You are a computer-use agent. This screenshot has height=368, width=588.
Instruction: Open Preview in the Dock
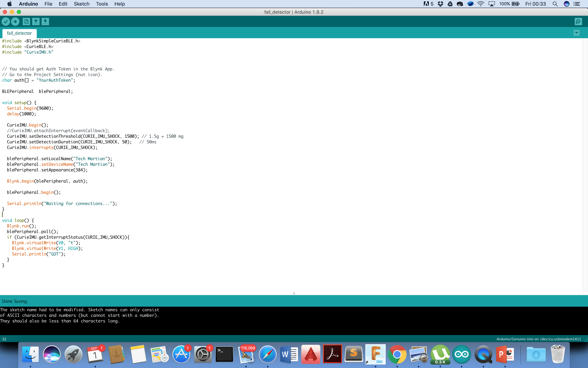tap(418, 354)
